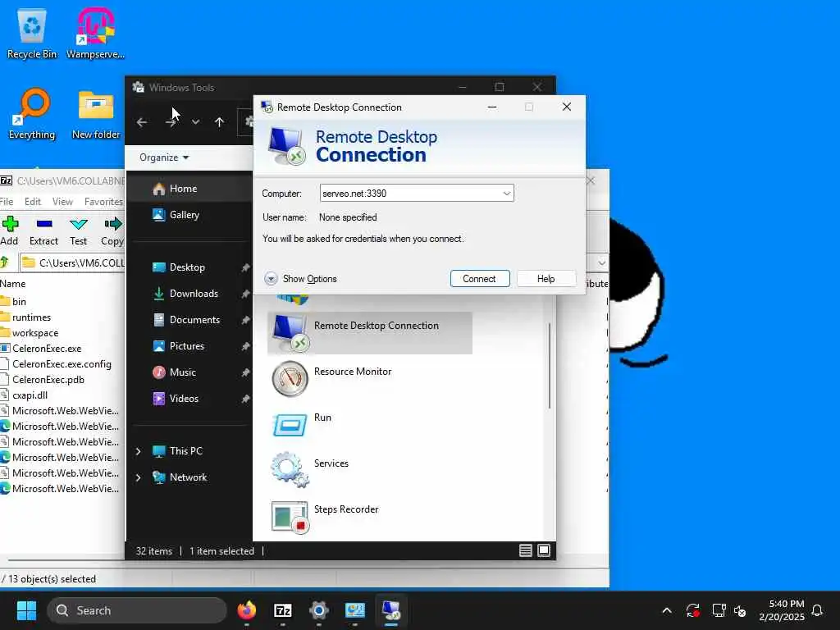Select the Services gear icon
This screenshot has height=630, width=840.
click(x=290, y=470)
